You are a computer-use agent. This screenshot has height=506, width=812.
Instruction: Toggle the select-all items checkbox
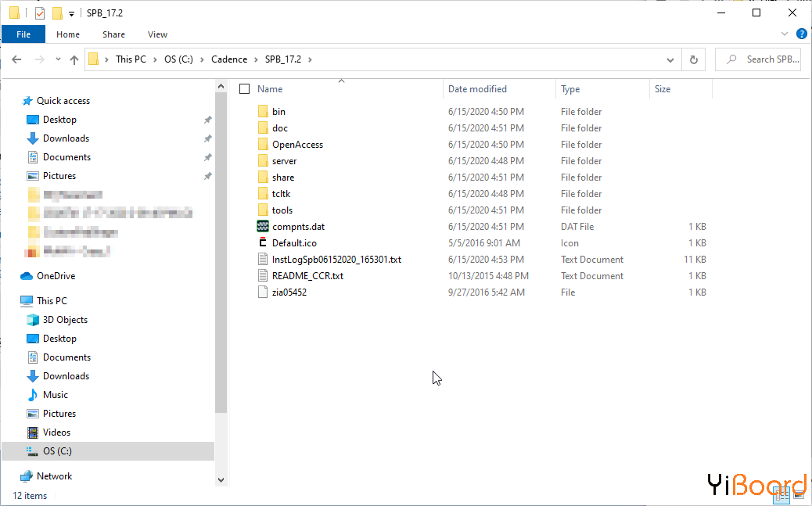pos(244,89)
